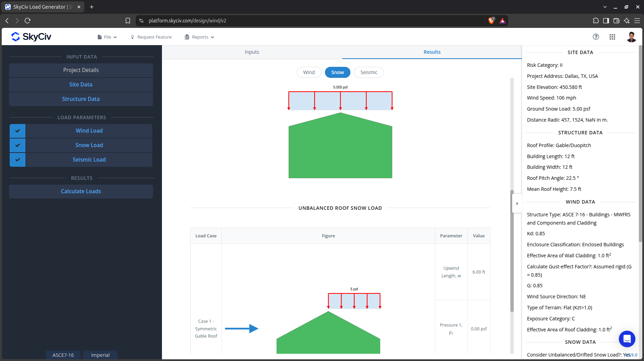Open Project Details section
Image resolution: width=644 pixels, height=361 pixels.
coord(81,70)
